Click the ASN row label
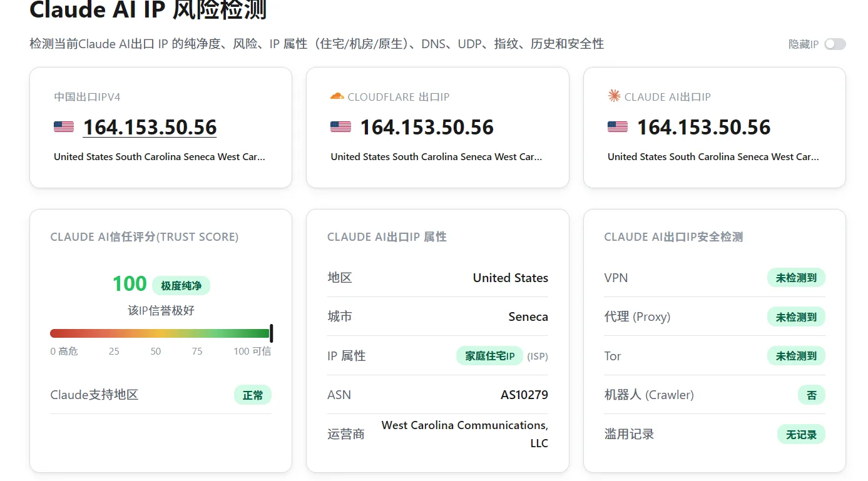The image size is (868, 481). (339, 395)
